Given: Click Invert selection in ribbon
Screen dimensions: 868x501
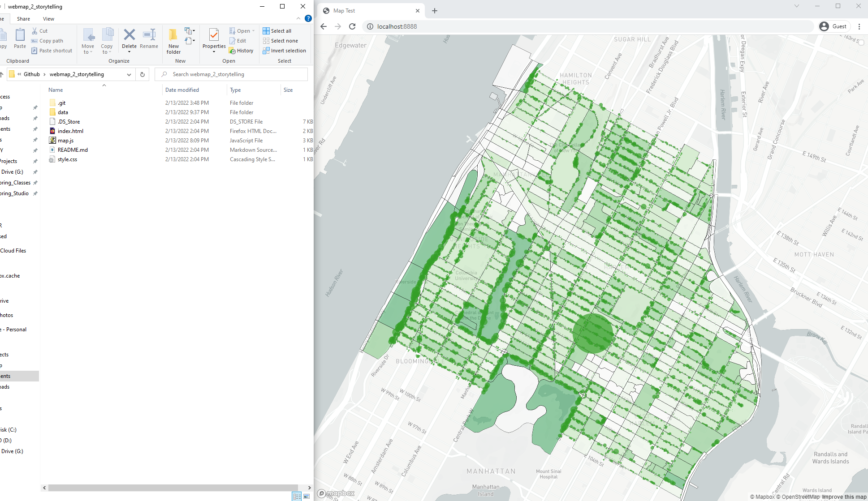Looking at the screenshot, I should pyautogui.click(x=284, y=51).
